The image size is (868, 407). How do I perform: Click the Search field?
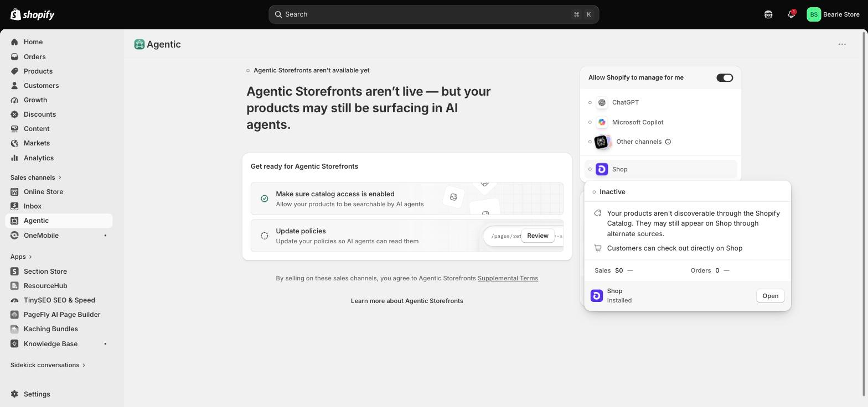434,14
